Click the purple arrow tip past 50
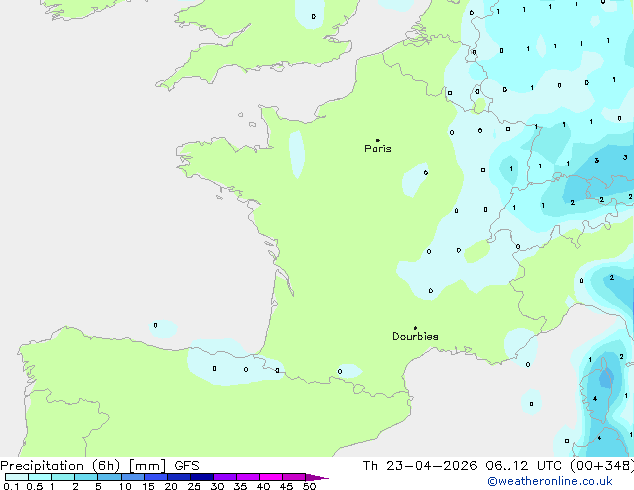Viewport: 634px width, 490px height. point(317,477)
